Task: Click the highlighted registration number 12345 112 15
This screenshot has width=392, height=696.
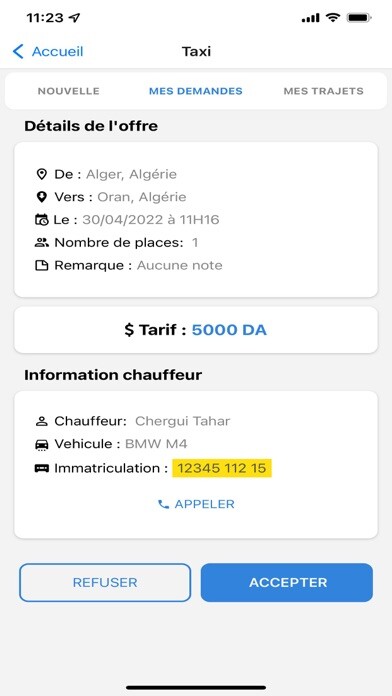Action: click(x=222, y=468)
